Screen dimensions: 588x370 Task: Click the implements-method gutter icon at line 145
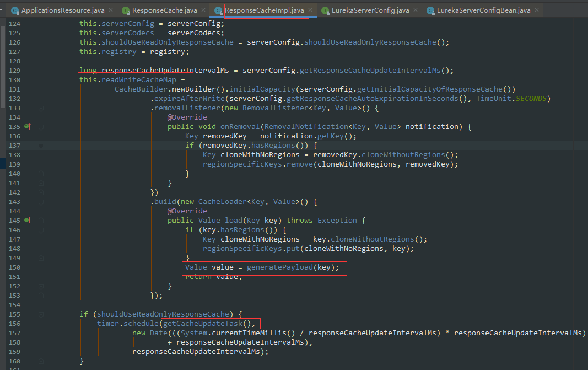28,220
